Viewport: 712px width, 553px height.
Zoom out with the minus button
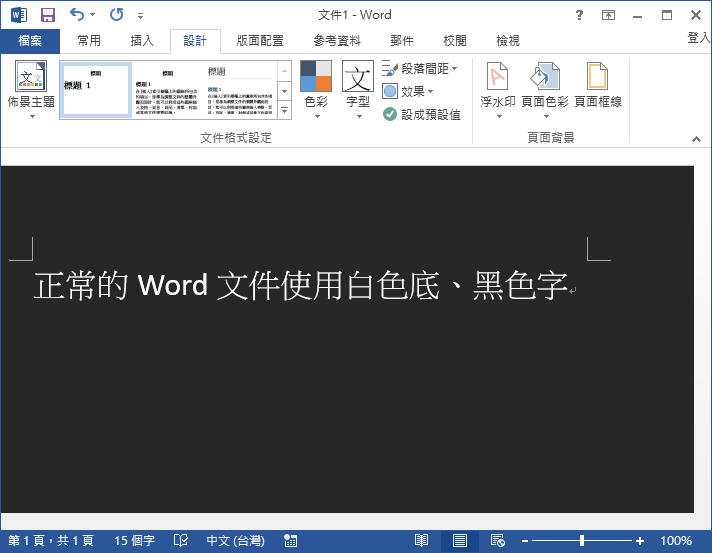click(x=525, y=541)
